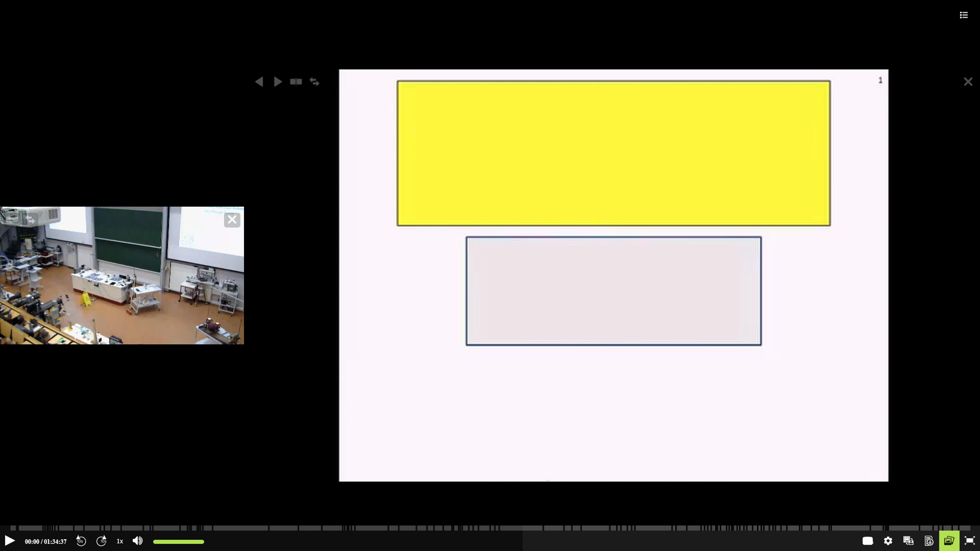Screen dimensions: 980x551
Task: Rewind the lecture by 10 seconds
Action: point(81,541)
